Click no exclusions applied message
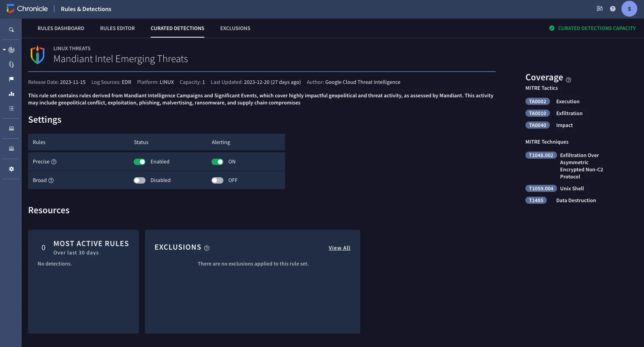Screen dimensions: 644x347 tap(253, 264)
